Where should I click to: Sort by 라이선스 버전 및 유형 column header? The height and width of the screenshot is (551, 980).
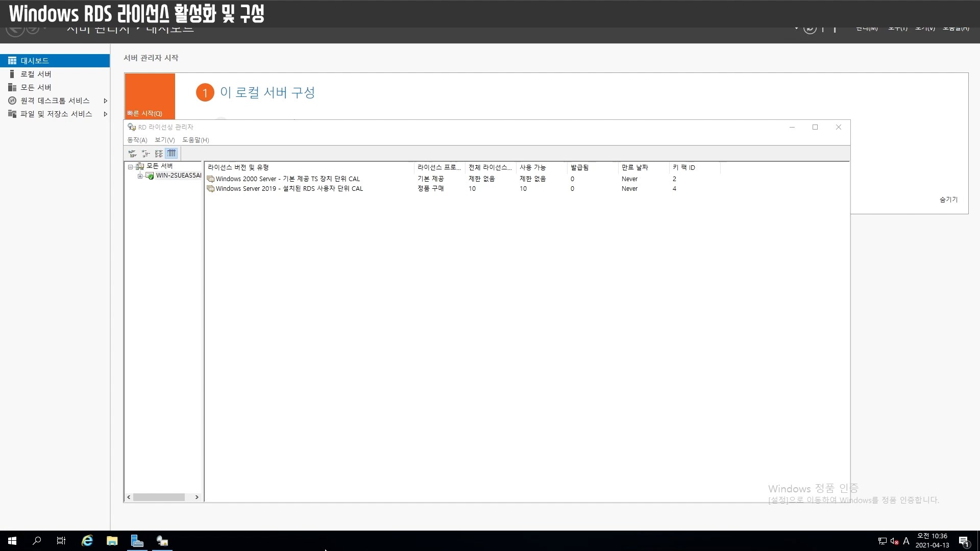coord(309,167)
